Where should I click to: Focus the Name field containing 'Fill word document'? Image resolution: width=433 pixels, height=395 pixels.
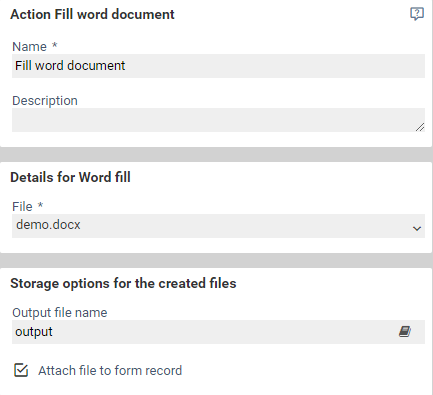[x=218, y=66]
